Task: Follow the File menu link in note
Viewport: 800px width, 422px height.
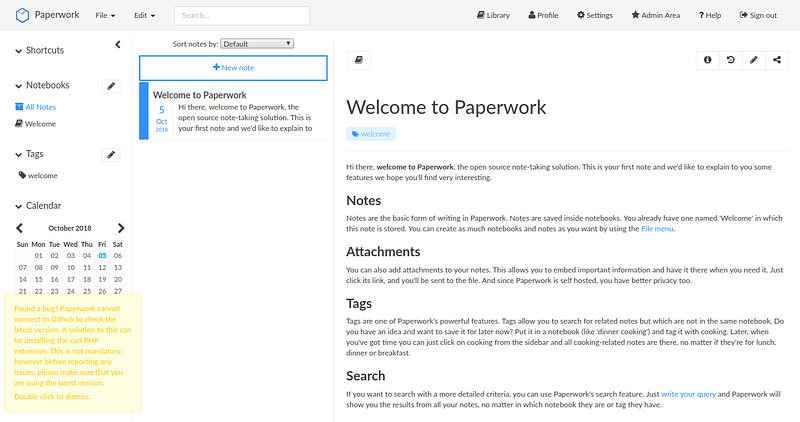Action: pyautogui.click(x=657, y=229)
